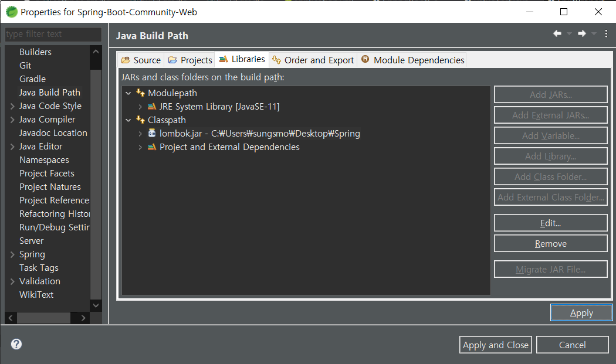Collapse the Modulepath node
This screenshot has width=616, height=364.
[x=128, y=93]
